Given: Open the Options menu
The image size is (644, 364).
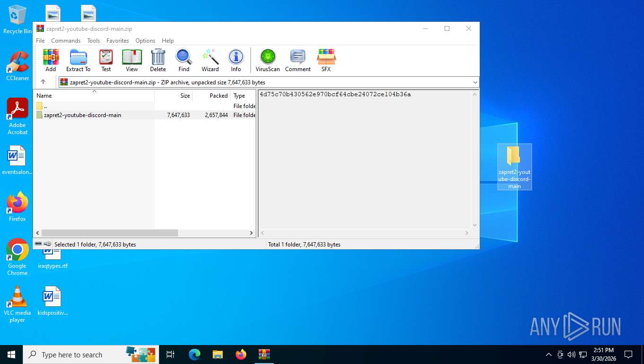Looking at the screenshot, I should (x=145, y=41).
